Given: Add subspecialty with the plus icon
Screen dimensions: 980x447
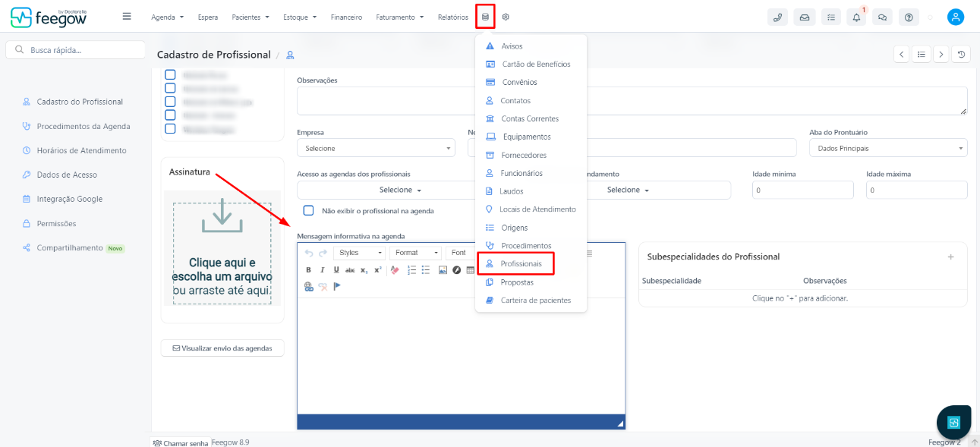Looking at the screenshot, I should [x=950, y=257].
